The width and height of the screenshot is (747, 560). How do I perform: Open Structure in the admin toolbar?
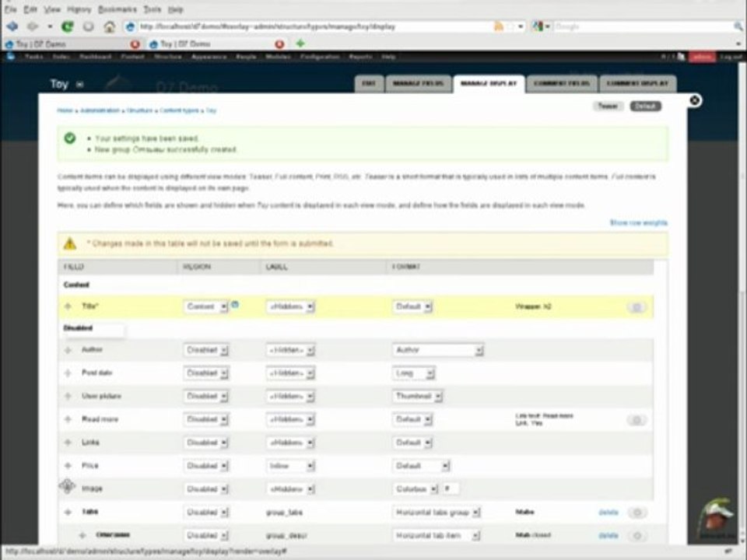(x=168, y=57)
